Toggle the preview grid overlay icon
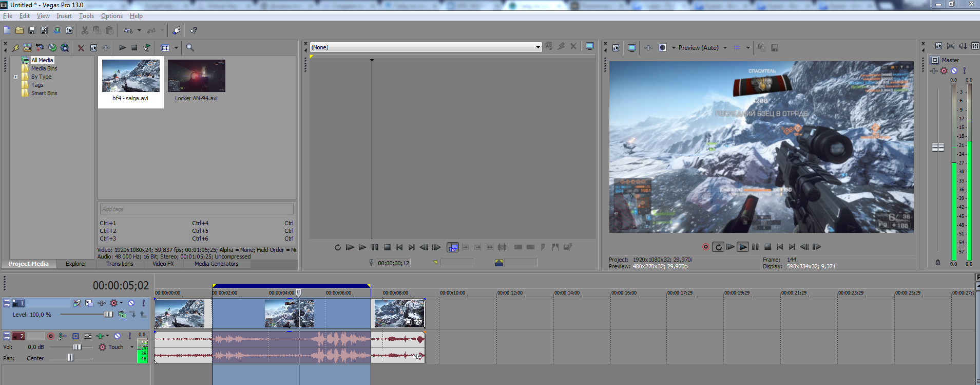This screenshot has height=385, width=980. click(737, 48)
